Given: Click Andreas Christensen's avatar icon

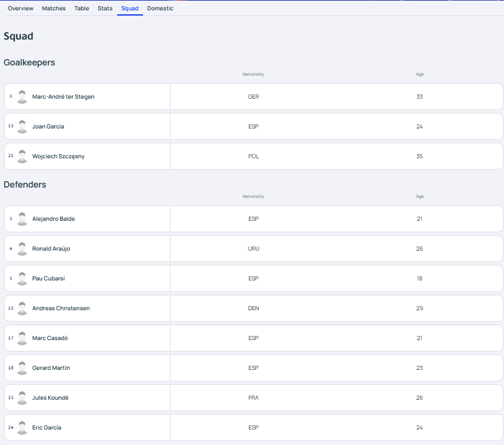Looking at the screenshot, I should pos(22,309).
